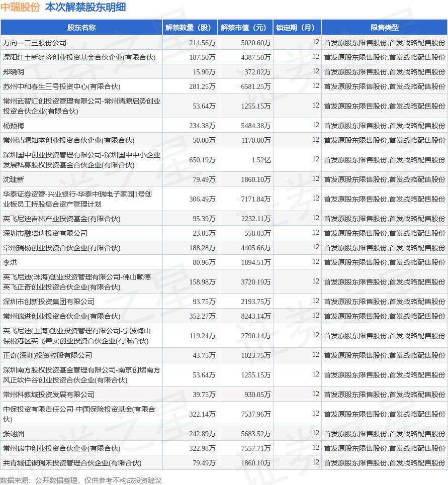Select 常州武智汇创投资管理有限公司 shareholder entry

coord(81,106)
